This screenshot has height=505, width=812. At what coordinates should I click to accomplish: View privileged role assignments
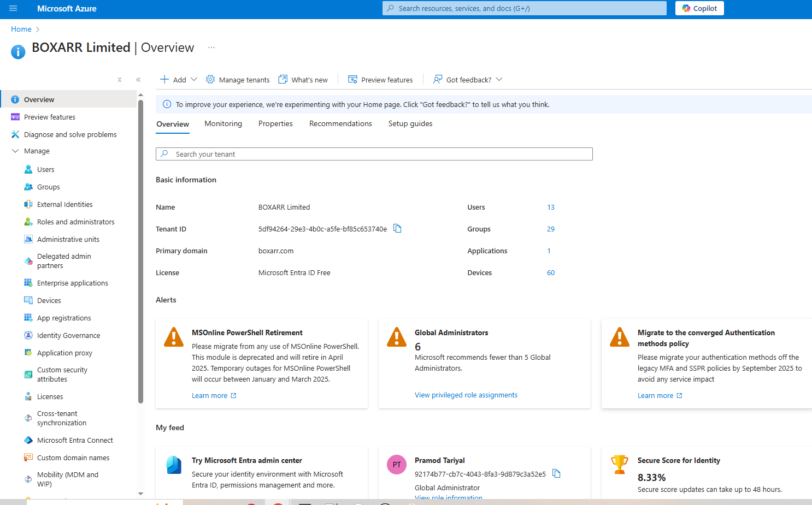click(x=466, y=395)
